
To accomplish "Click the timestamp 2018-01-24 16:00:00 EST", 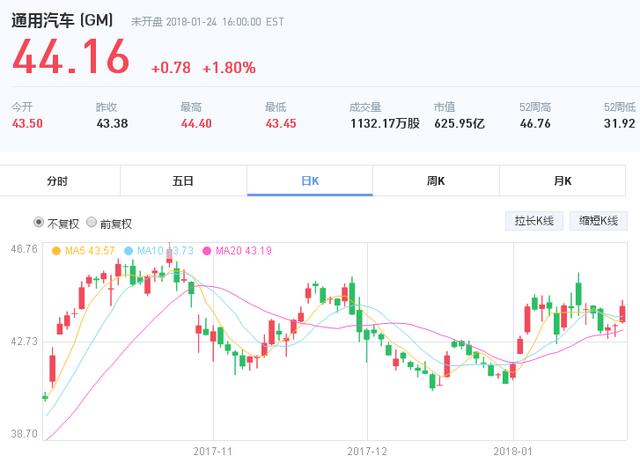I will tap(225, 22).
